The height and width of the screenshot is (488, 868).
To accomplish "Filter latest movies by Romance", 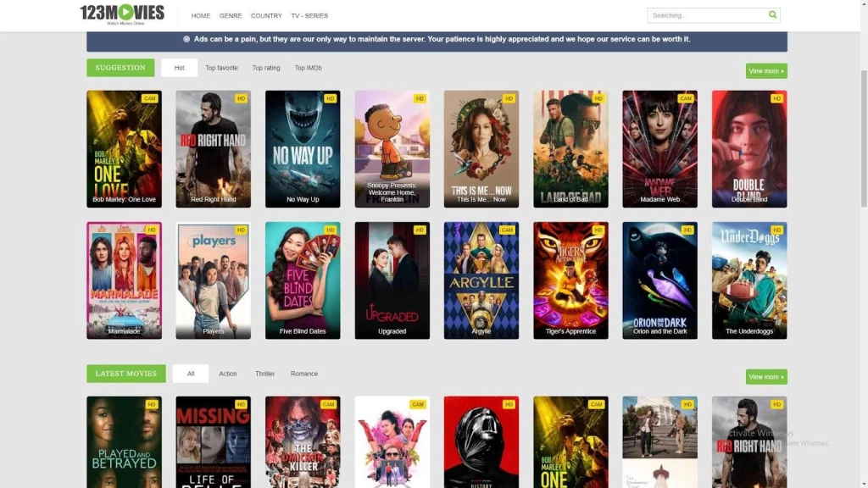I will 304,374.
